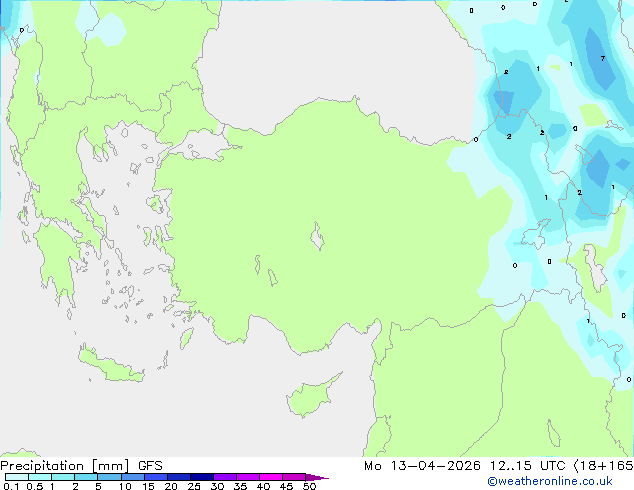Select the legend swatch between 20 and 25
Image resolution: width=634 pixels, height=490 pixels.
pos(178,477)
